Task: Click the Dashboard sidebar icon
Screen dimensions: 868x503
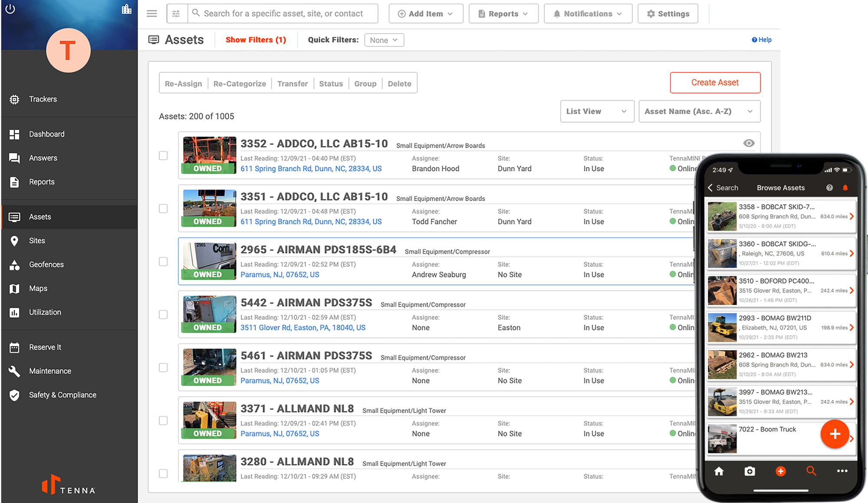Action: 14,134
